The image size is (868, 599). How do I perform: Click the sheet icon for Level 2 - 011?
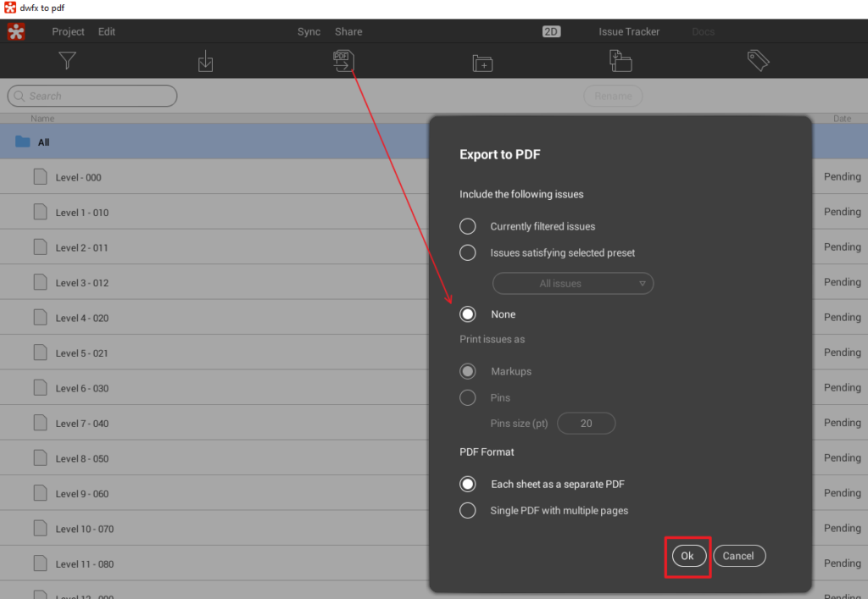40,247
